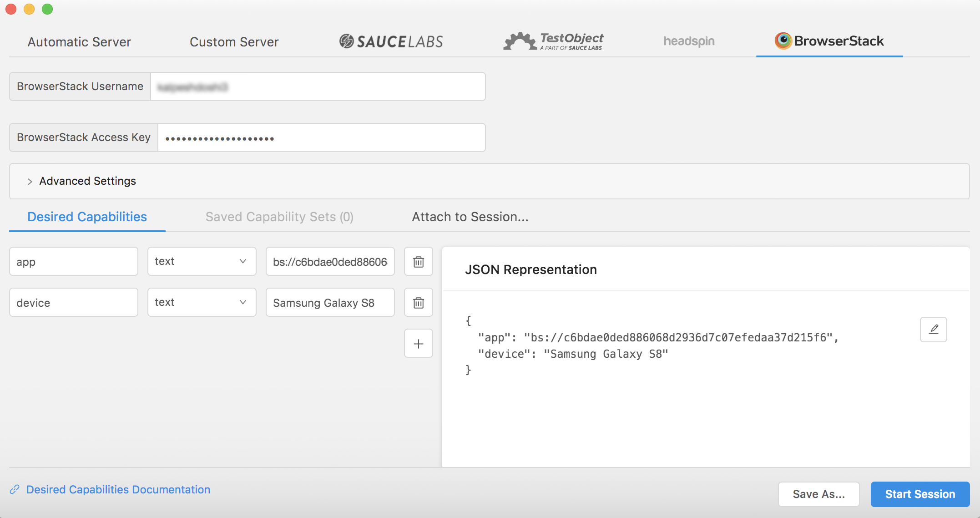The height and width of the screenshot is (518, 980).
Task: Open the Sauce Labs server tab
Action: (391, 41)
